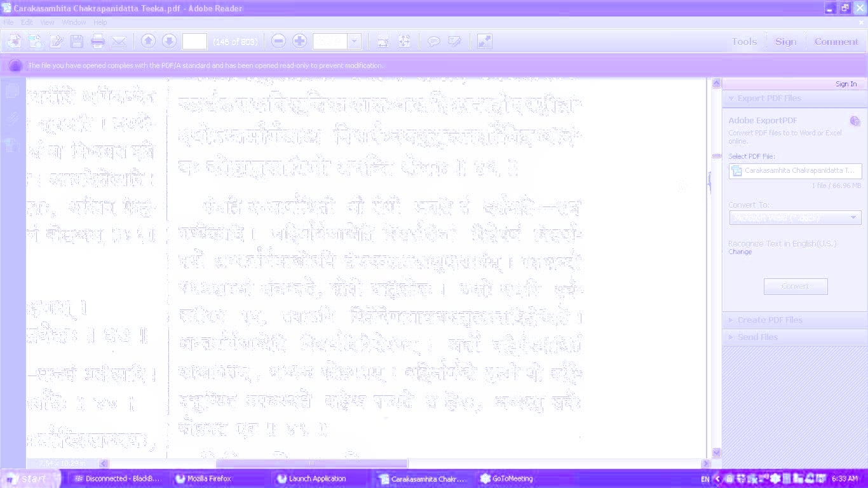The image size is (868, 488).
Task: Click the Save file toolbar icon
Action: click(77, 42)
